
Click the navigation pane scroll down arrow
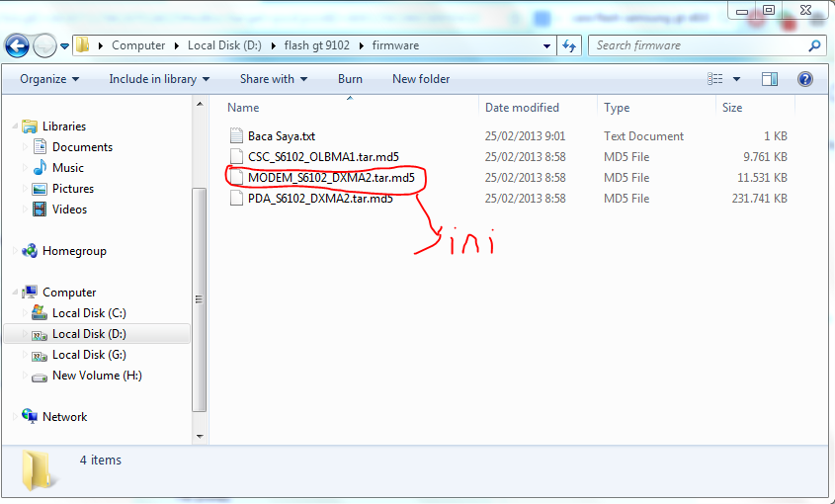click(200, 437)
